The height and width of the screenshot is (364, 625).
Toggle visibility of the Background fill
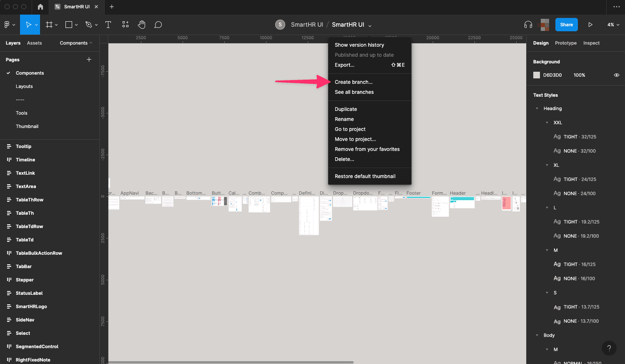[x=617, y=75]
